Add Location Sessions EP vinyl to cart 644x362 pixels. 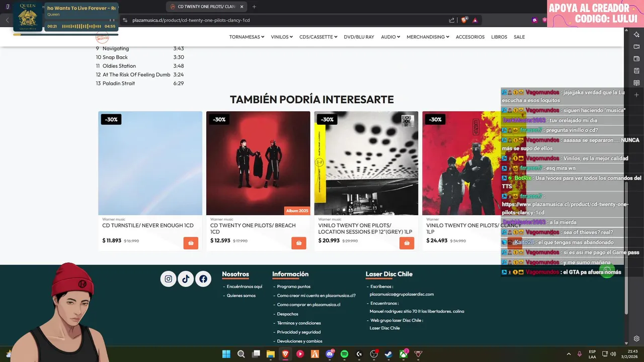pos(407,243)
